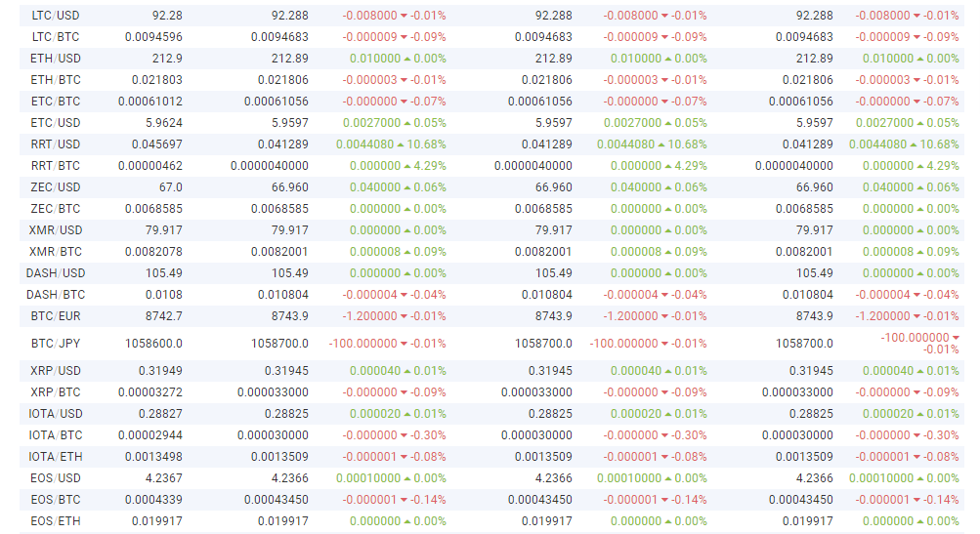
Task: Open the BTC/JPY pair
Action: tap(56, 344)
